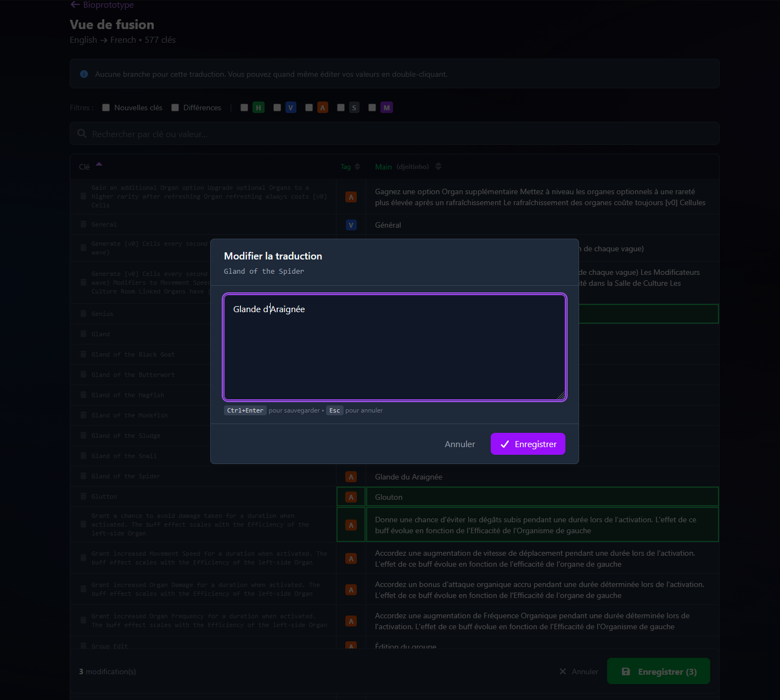
Task: Click the orange A tag on the Glutton row
Action: (x=351, y=497)
